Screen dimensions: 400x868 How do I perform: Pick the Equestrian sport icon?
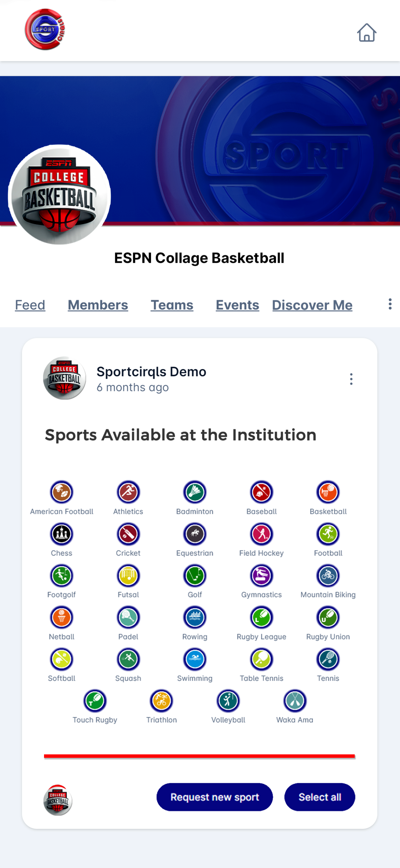(195, 534)
